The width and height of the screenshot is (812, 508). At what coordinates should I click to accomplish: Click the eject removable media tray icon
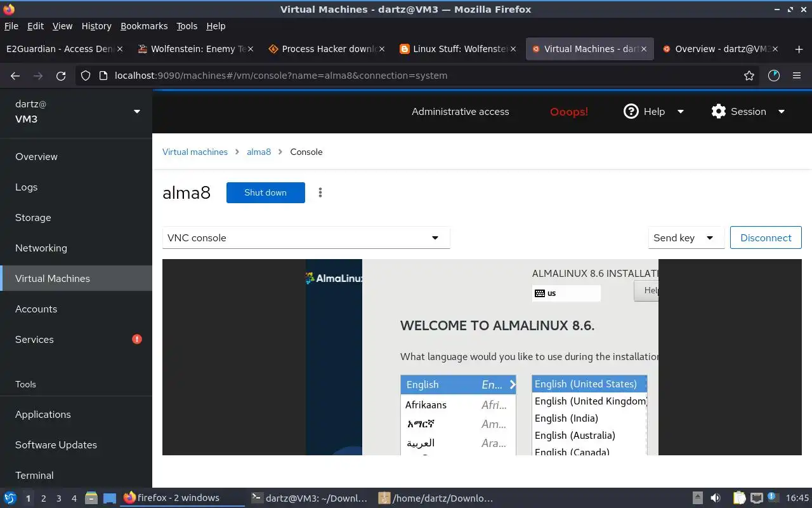click(x=697, y=498)
